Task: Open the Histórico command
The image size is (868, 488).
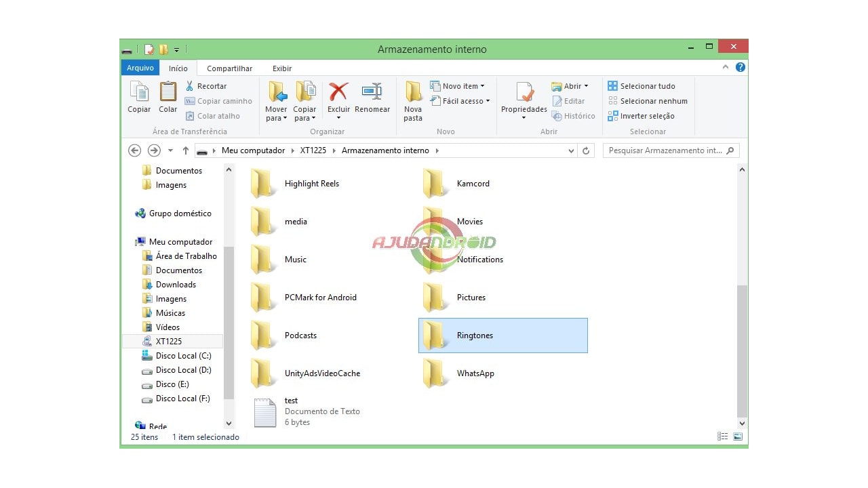Action: [x=574, y=116]
